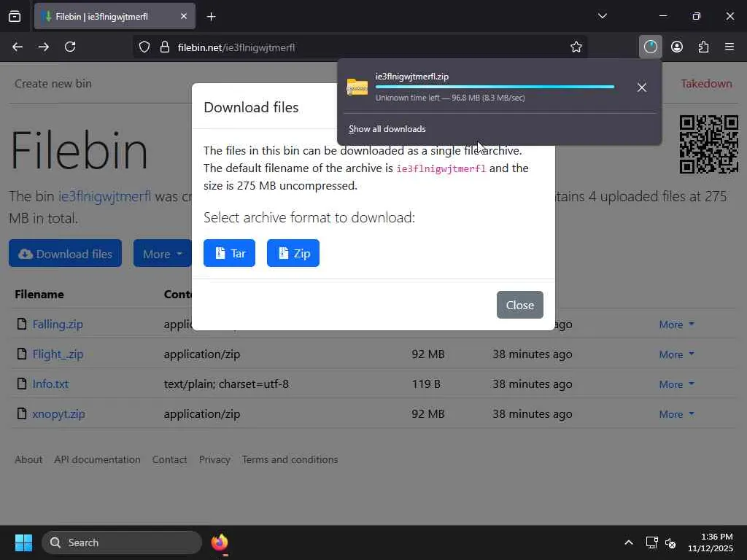The height and width of the screenshot is (560, 747).
Task: Click the Firefox taskbar icon
Action: click(x=220, y=542)
